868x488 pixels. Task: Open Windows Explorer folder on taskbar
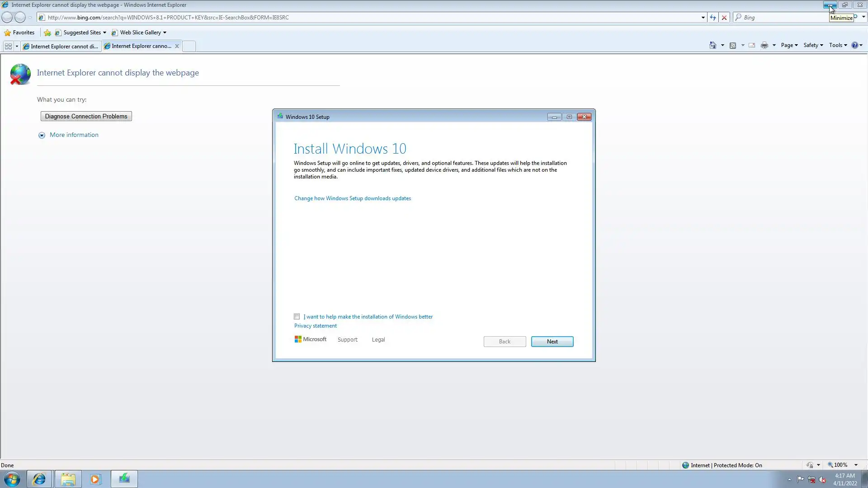pos(68,479)
